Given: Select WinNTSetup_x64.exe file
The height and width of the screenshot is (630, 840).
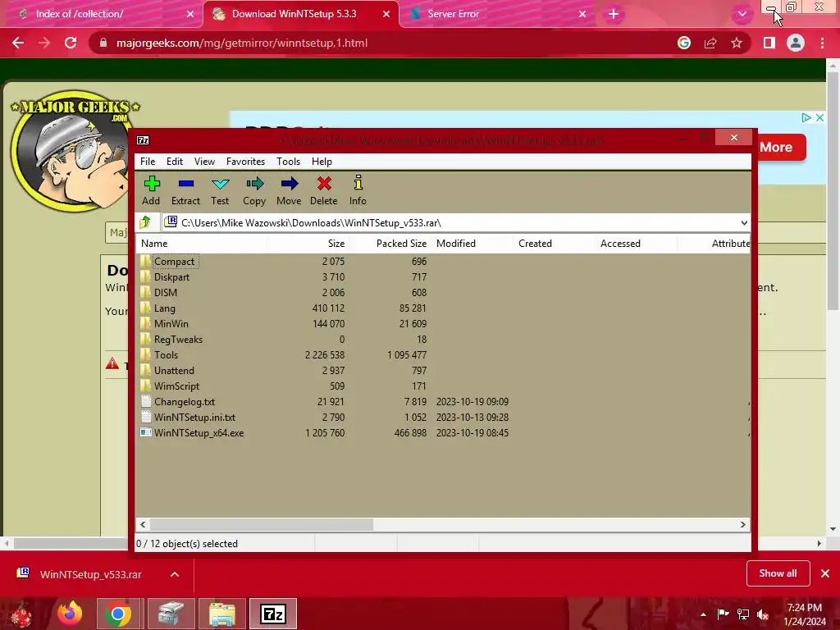Looking at the screenshot, I should click(x=199, y=432).
